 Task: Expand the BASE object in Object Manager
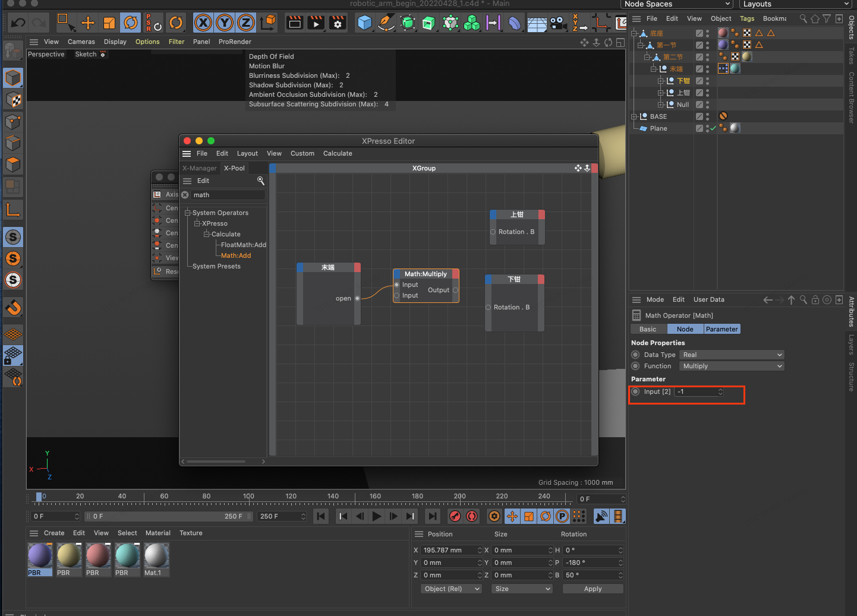634,116
